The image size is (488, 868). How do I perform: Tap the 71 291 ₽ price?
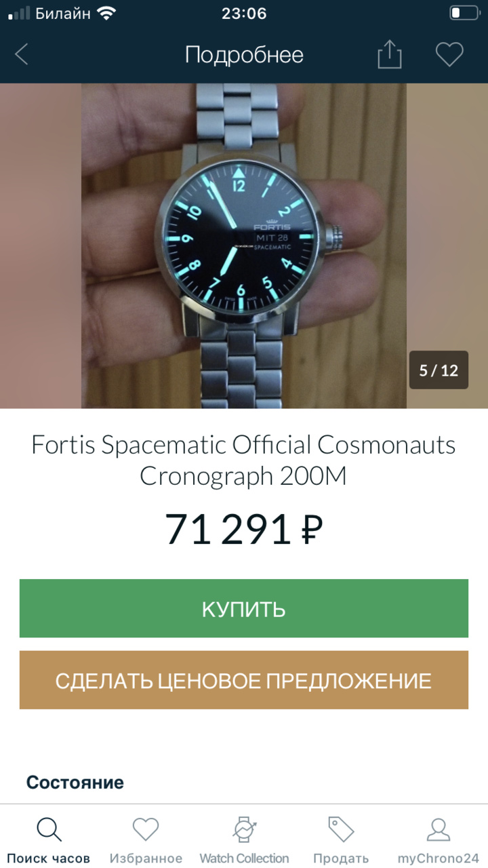[244, 530]
